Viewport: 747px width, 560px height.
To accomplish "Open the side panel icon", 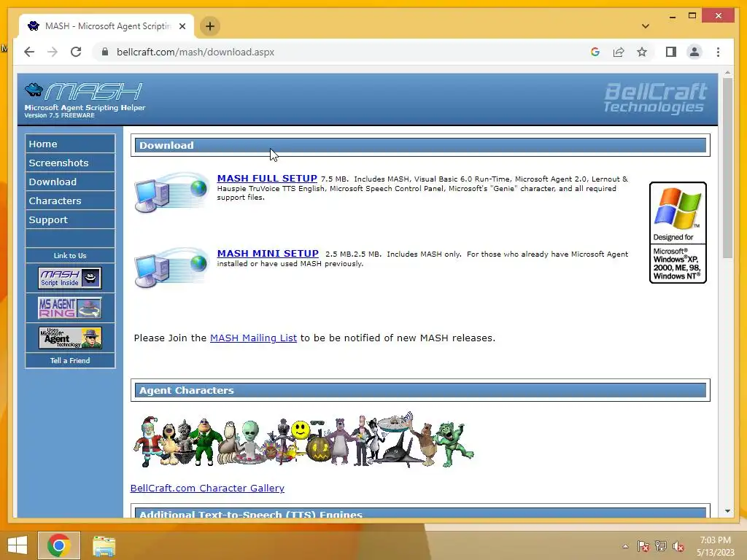I will coord(671,52).
